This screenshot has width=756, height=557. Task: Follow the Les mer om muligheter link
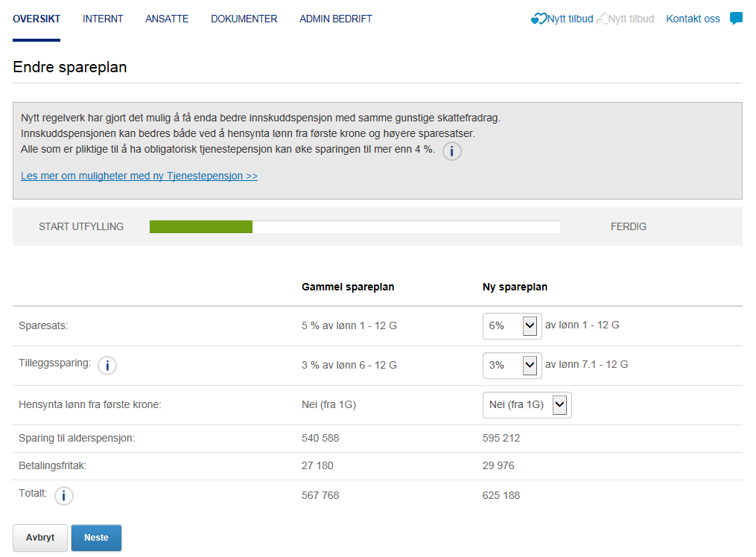coord(139,176)
